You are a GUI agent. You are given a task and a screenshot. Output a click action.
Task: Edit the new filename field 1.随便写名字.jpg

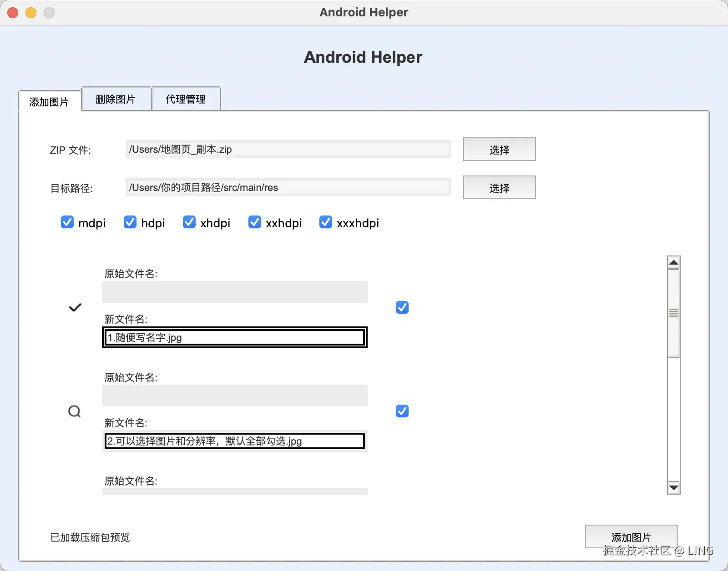235,337
